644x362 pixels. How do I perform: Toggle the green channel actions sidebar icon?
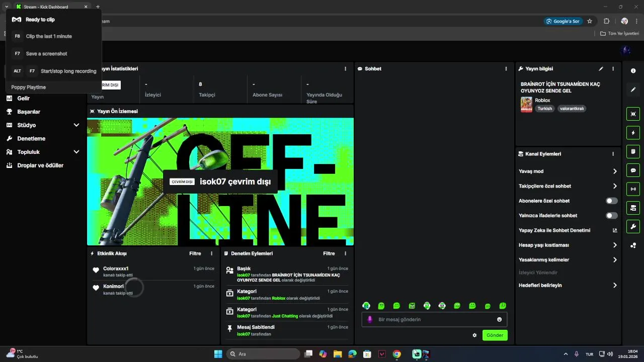[x=633, y=208]
